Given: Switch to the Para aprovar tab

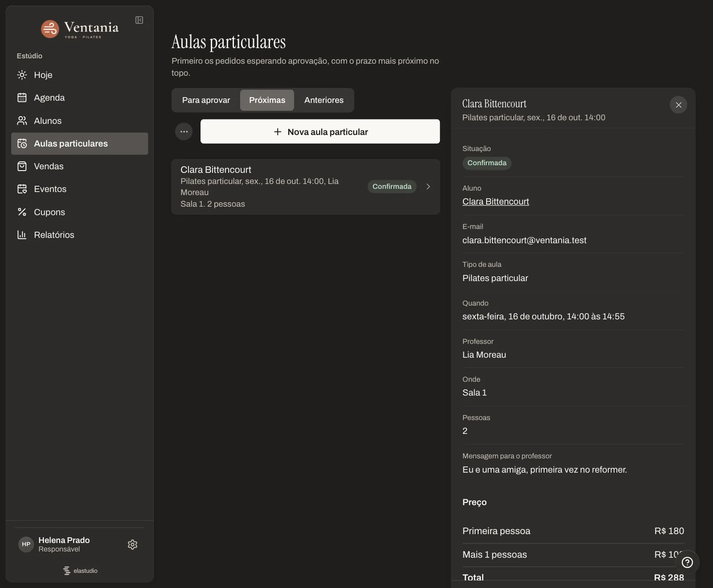Looking at the screenshot, I should (206, 100).
